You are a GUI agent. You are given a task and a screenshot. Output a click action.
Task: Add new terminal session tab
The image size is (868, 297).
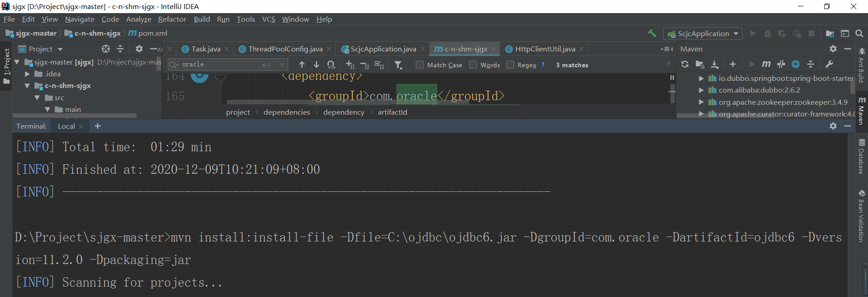tap(98, 126)
